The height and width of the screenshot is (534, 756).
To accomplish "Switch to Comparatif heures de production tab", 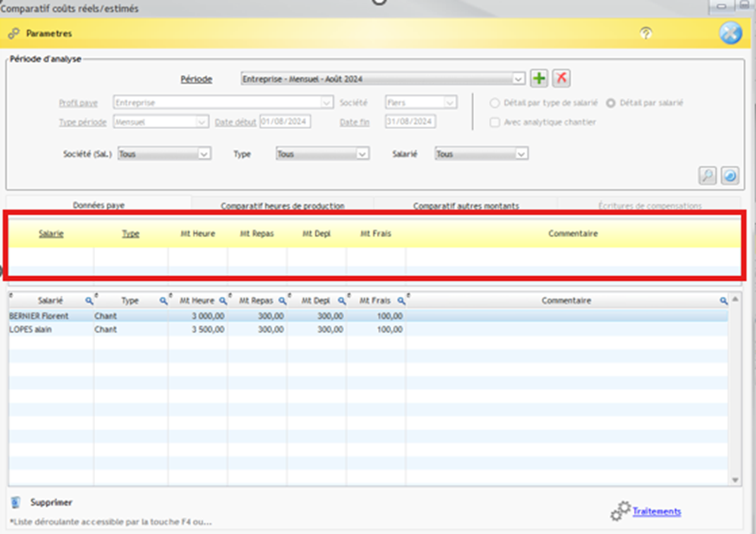I will tap(282, 206).
